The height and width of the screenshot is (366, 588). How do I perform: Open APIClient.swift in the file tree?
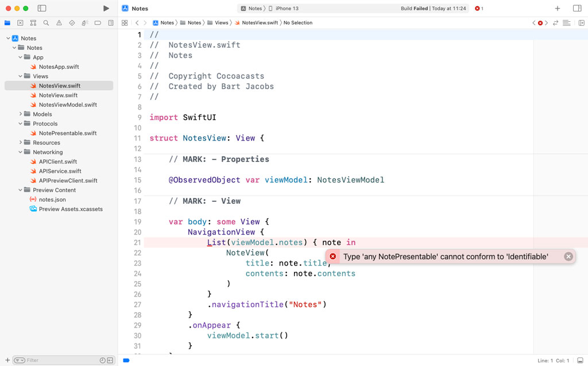pos(57,162)
